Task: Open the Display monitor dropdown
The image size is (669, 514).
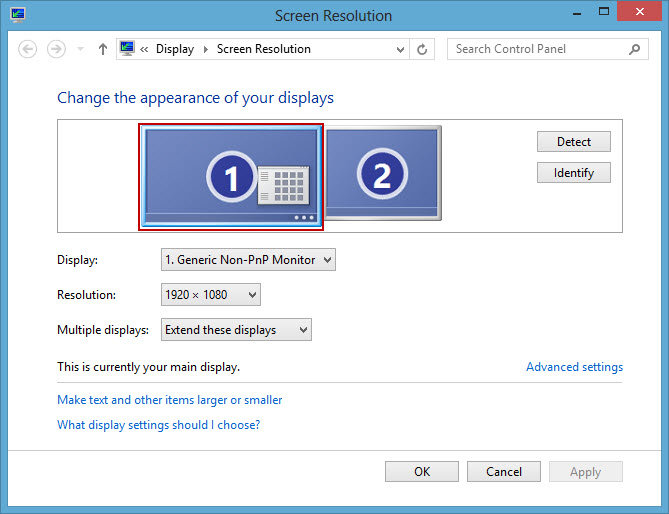Action: click(248, 260)
